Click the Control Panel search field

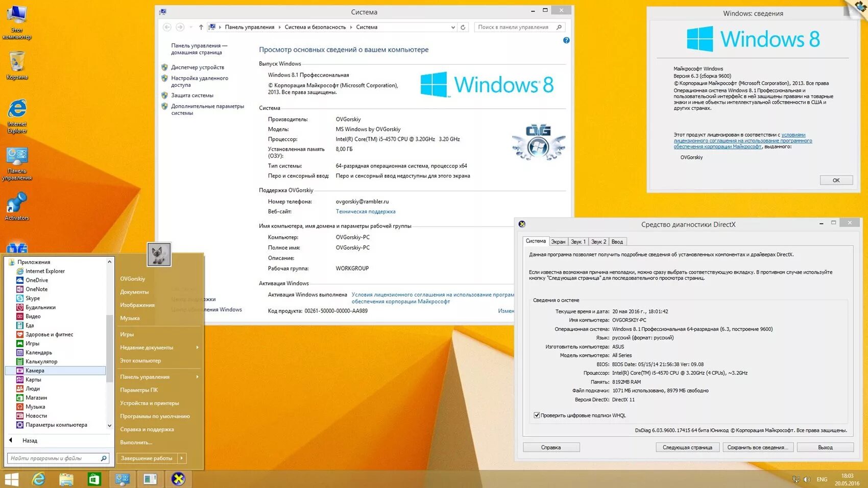(x=515, y=27)
